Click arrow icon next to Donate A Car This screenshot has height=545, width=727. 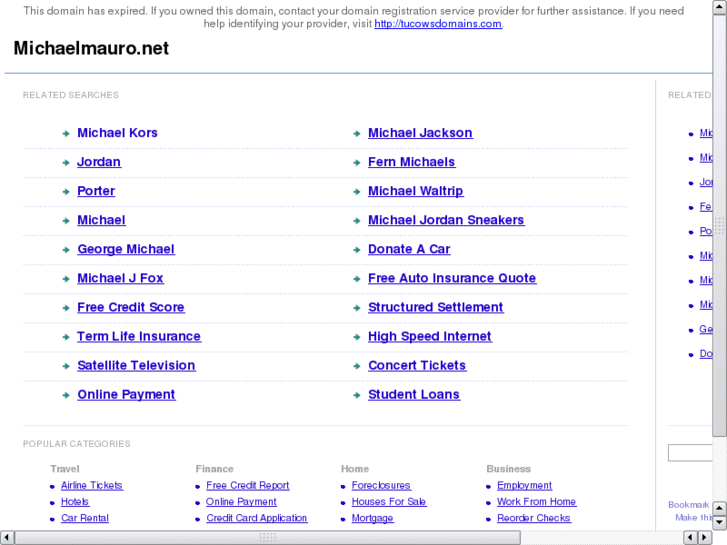[x=357, y=250]
